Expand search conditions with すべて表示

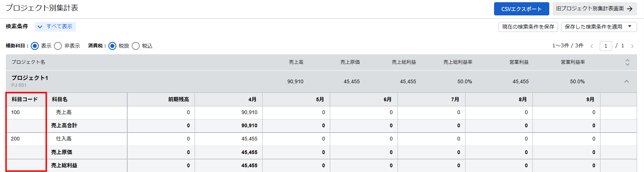[56, 26]
